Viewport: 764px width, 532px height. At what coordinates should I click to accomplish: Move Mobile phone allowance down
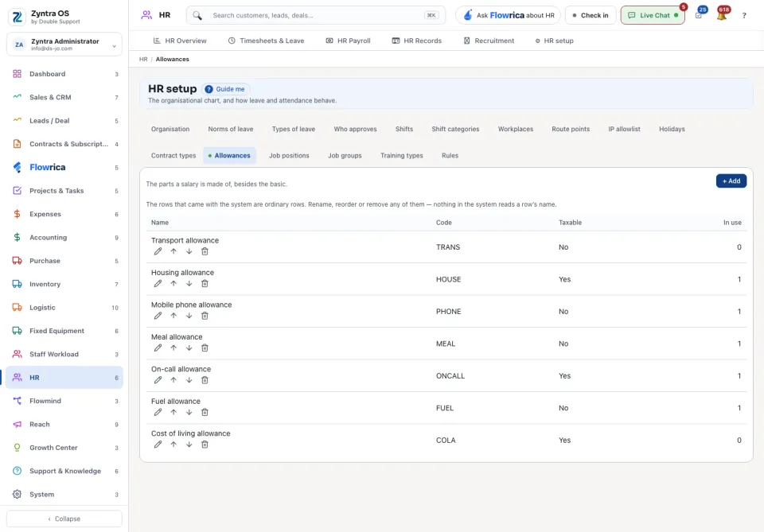click(x=189, y=316)
